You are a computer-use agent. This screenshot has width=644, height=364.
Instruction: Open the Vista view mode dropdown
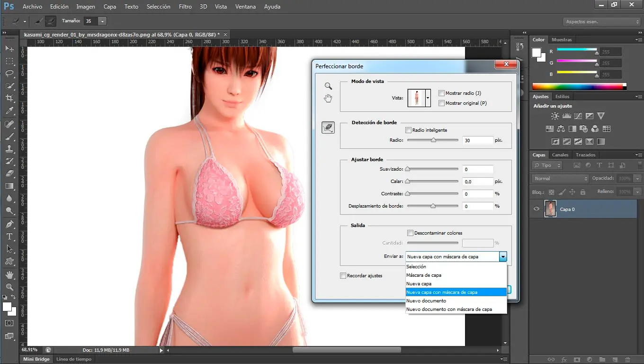pos(428,98)
